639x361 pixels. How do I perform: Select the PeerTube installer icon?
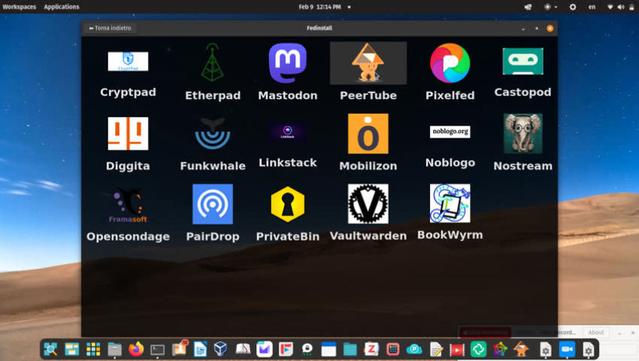(368, 63)
